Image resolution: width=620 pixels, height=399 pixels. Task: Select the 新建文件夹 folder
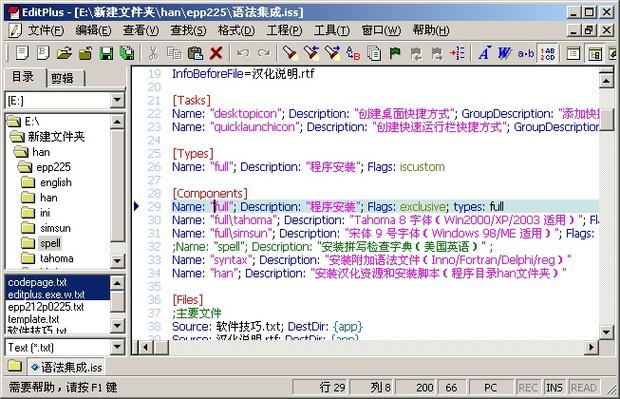[x=56, y=137]
